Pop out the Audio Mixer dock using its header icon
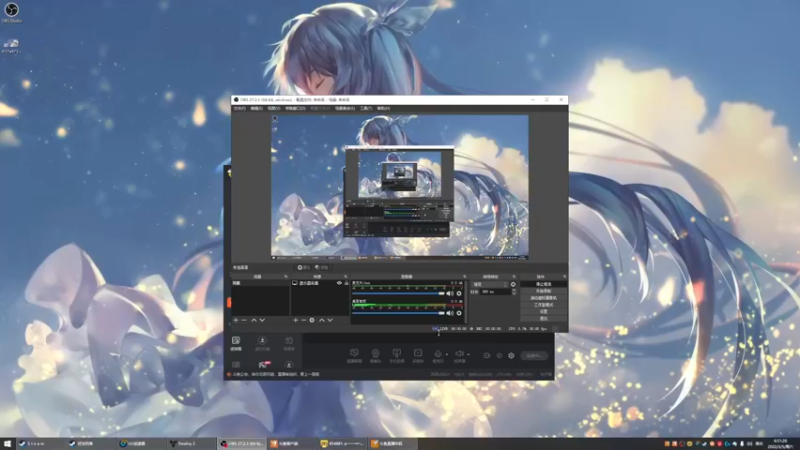 pos(464,277)
